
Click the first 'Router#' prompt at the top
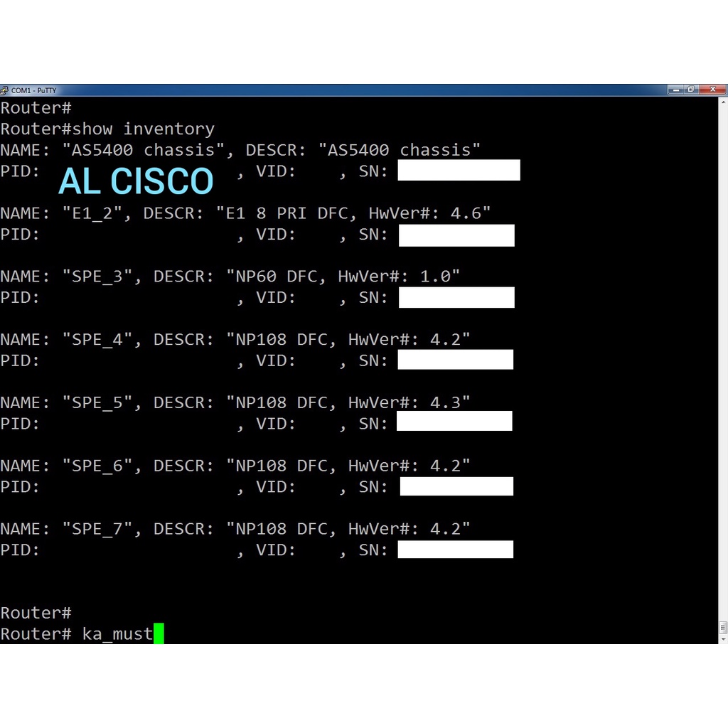pos(36,108)
